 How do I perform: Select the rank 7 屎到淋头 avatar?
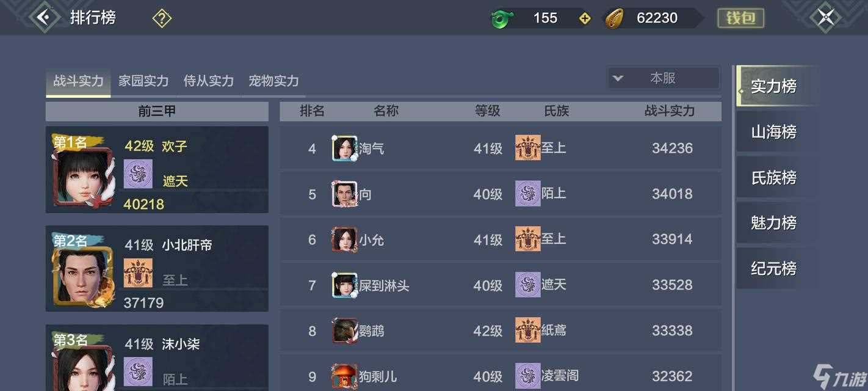[x=344, y=285]
